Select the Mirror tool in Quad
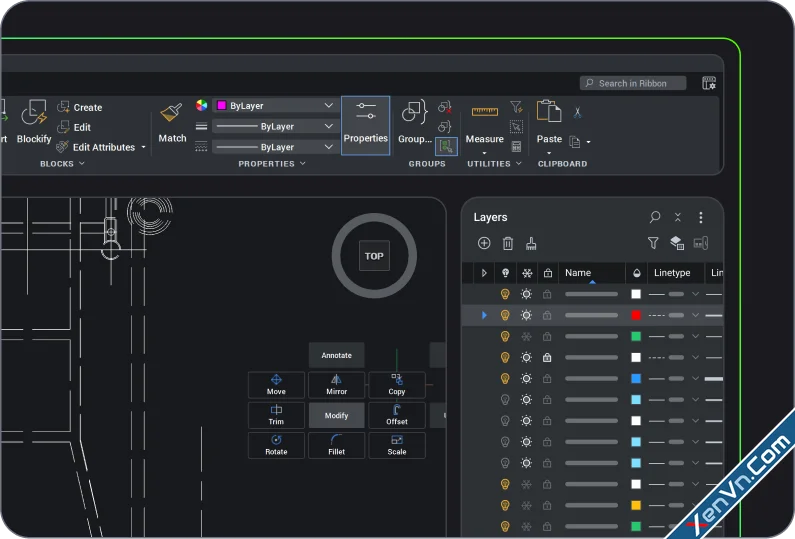The width and height of the screenshot is (795, 539). coord(337,385)
